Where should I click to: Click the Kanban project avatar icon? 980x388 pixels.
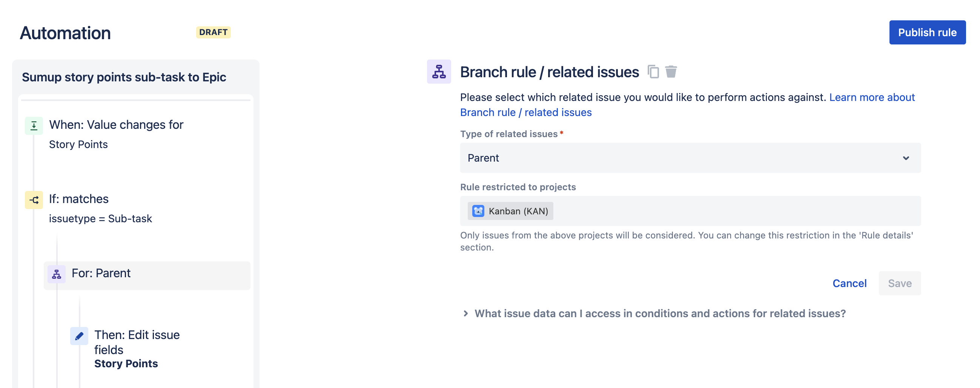478,211
